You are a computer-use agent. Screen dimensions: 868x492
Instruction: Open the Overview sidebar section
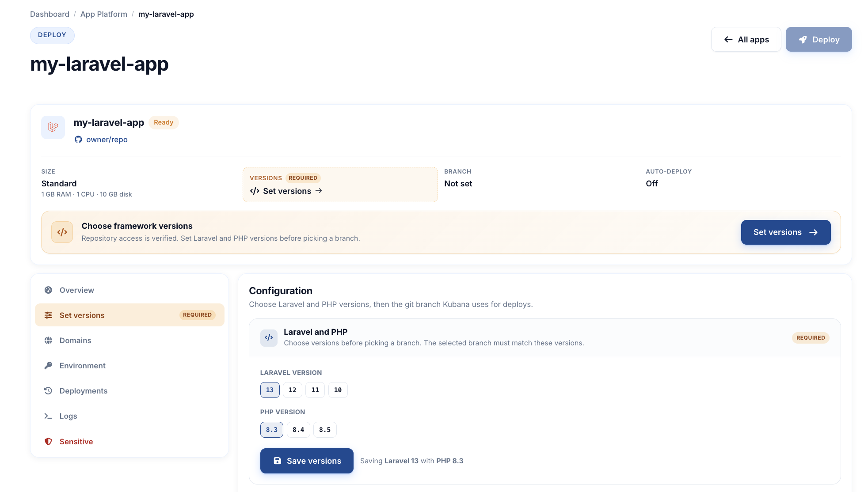point(129,290)
